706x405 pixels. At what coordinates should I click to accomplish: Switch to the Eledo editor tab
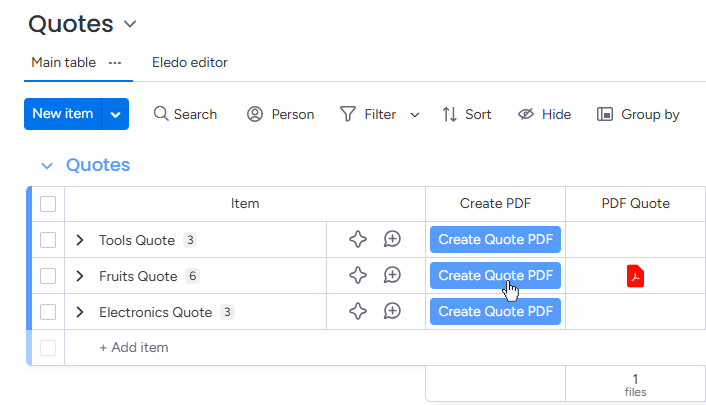(190, 62)
